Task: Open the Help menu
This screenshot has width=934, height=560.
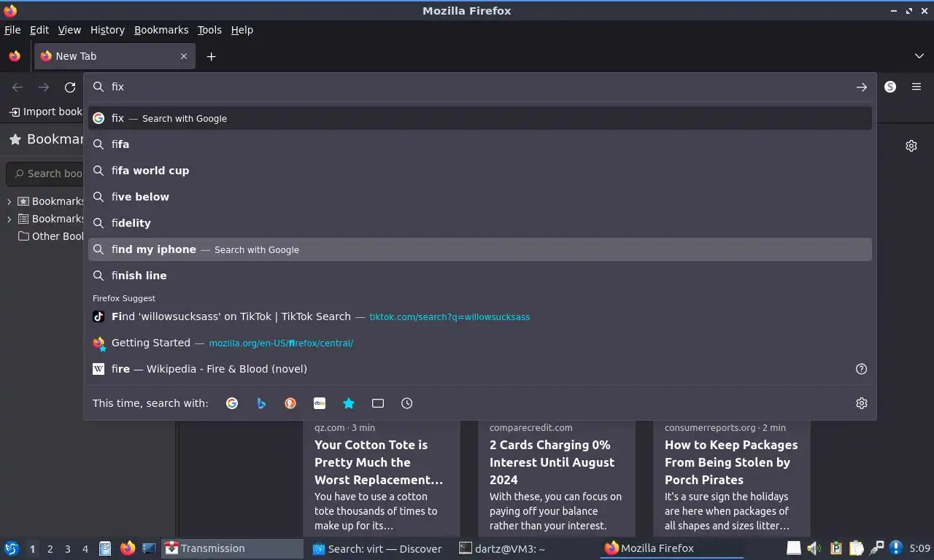Action: 242,30
